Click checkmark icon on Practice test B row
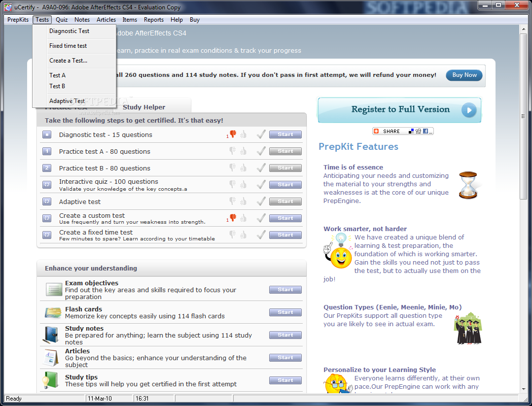The width and height of the screenshot is (532, 406). click(261, 168)
